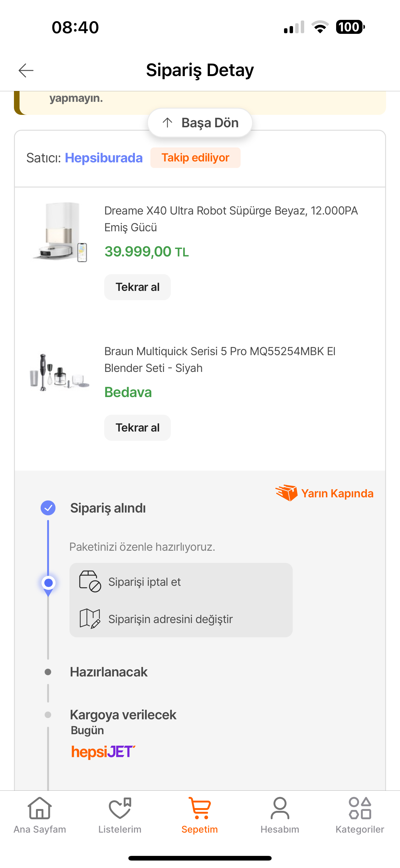Click the Başa Dön button
The image size is (400, 868).
click(200, 123)
